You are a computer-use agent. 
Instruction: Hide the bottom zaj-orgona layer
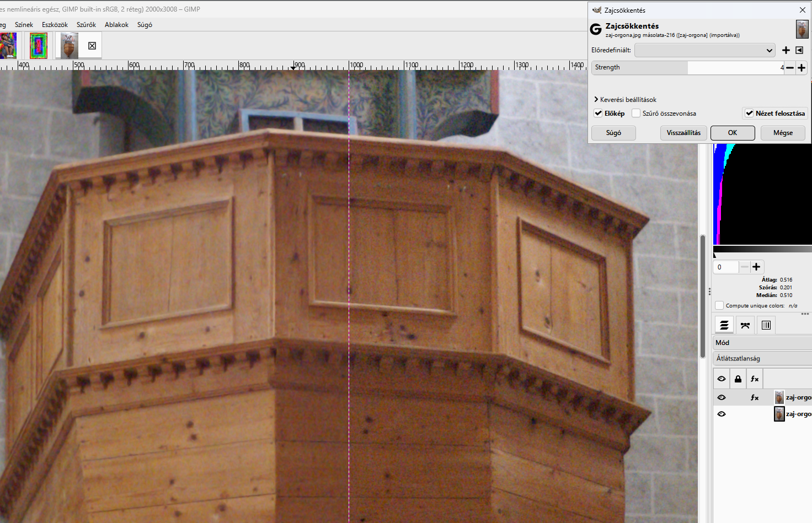click(x=722, y=414)
